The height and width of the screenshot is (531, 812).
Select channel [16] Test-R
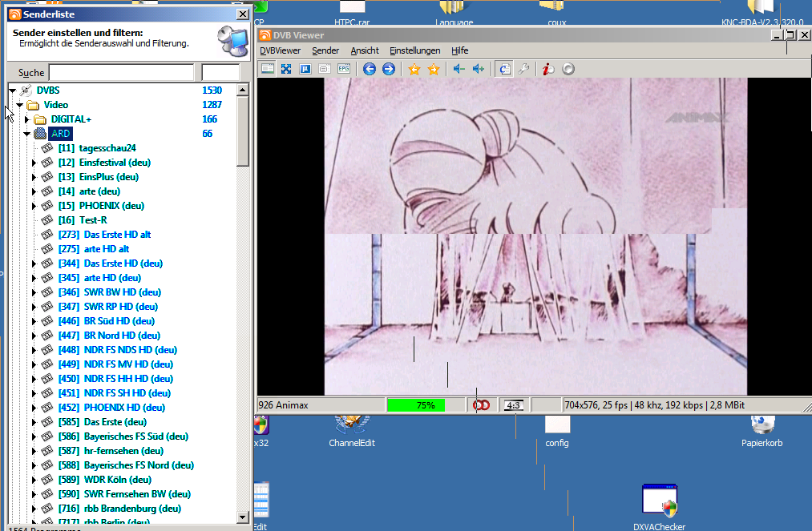83,220
